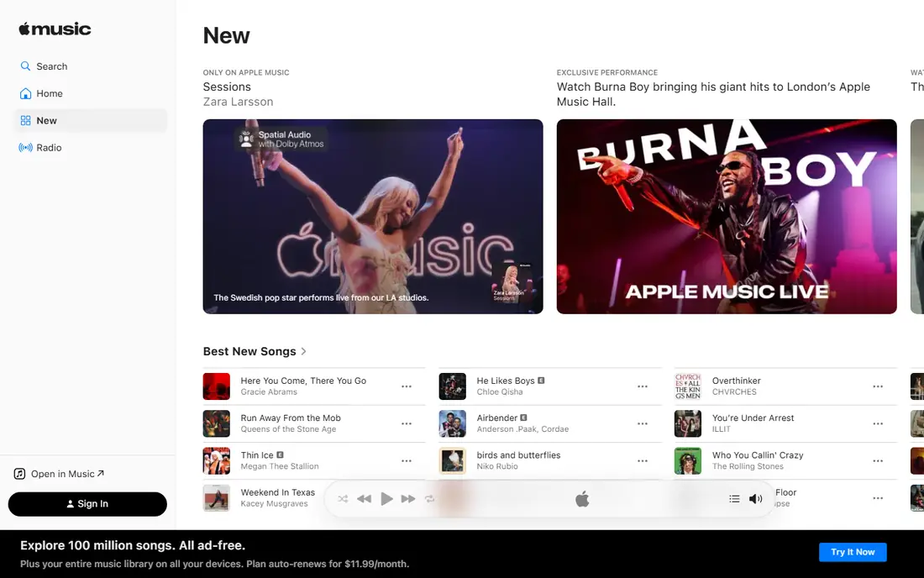Image resolution: width=924 pixels, height=578 pixels.
Task: Click the birds and butterflies album artwork
Action: tap(453, 460)
